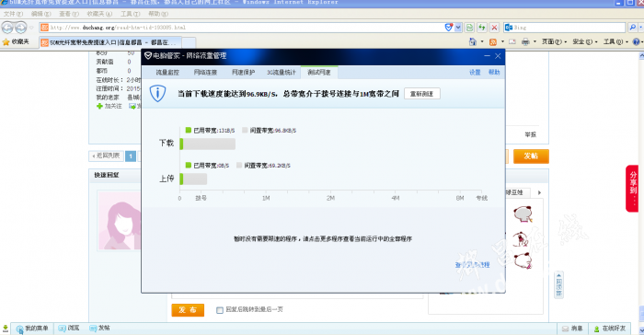644x335 pixels.
Task: Click the more programs link at dialog bottom
Action: [x=472, y=265]
